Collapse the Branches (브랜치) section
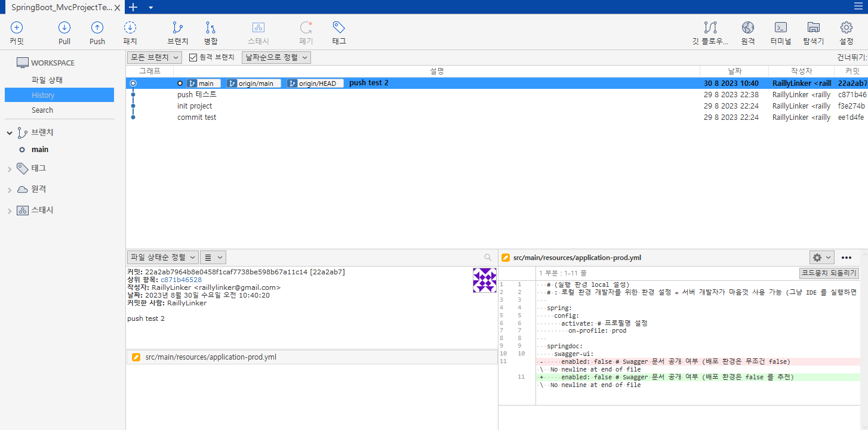This screenshot has height=430, width=868. (x=10, y=133)
